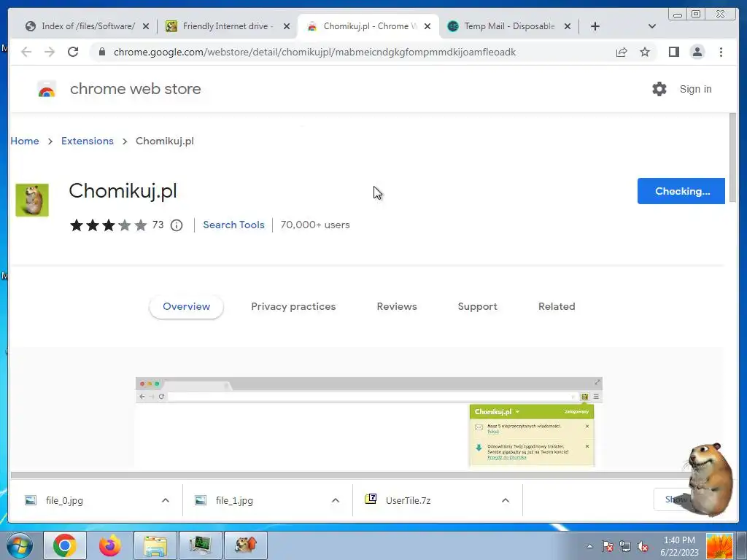Click the address bar URL
This screenshot has height=560, width=747.
[x=314, y=52]
